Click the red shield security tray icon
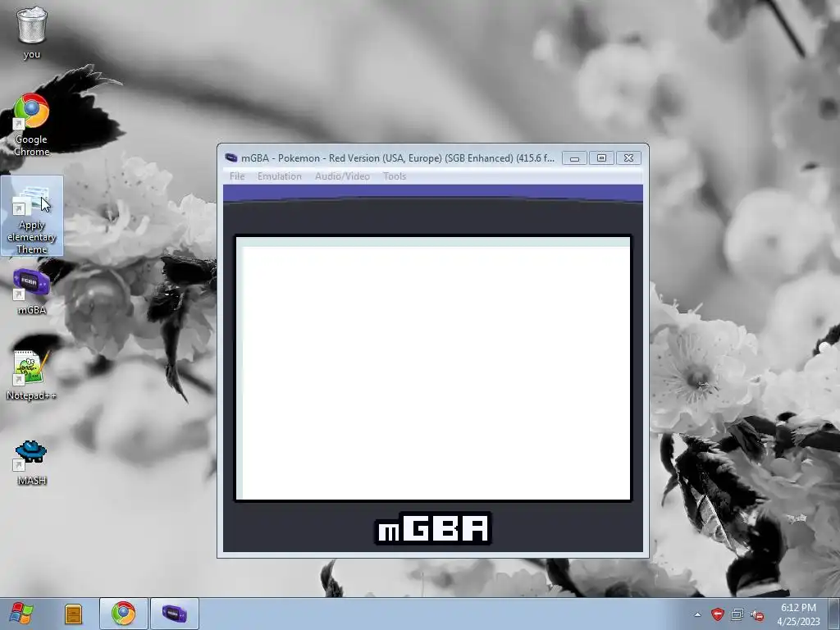The height and width of the screenshot is (630, 840). 717,614
